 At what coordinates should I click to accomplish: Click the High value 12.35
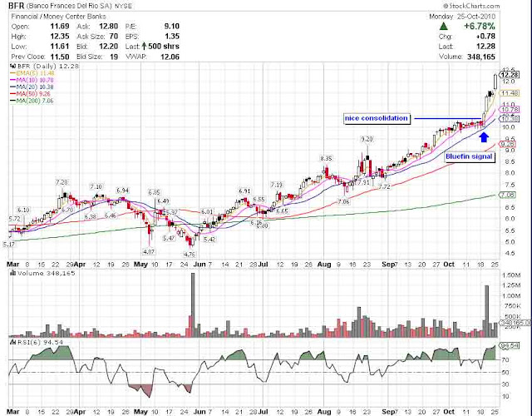[60, 37]
